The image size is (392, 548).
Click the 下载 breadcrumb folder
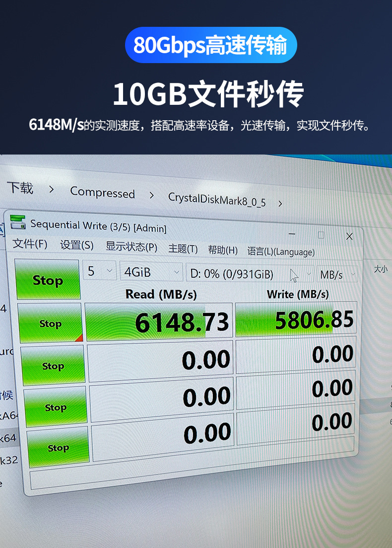click(20, 188)
